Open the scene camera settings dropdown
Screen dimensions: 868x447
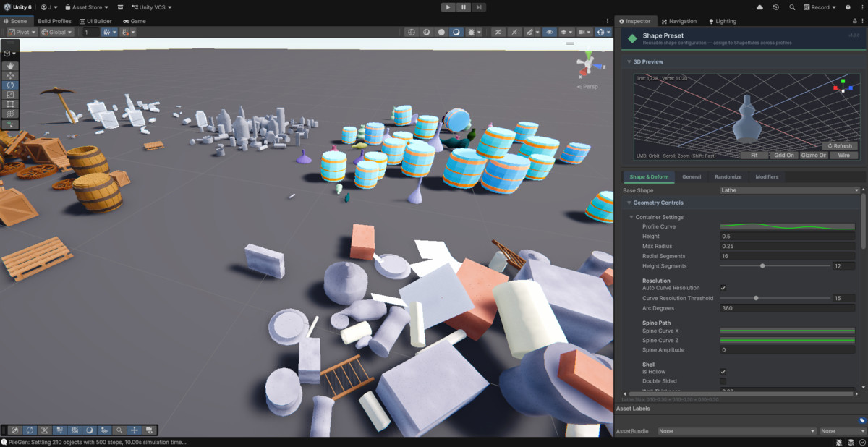(x=584, y=32)
